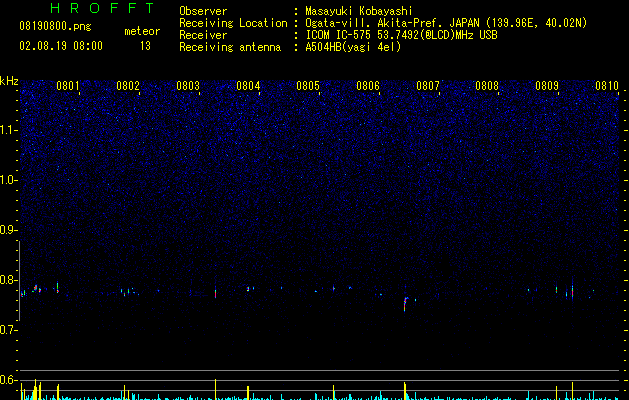Viewport: 629px width, 400px height.
Task: Click the 0803 time marker
Action: click(188, 86)
